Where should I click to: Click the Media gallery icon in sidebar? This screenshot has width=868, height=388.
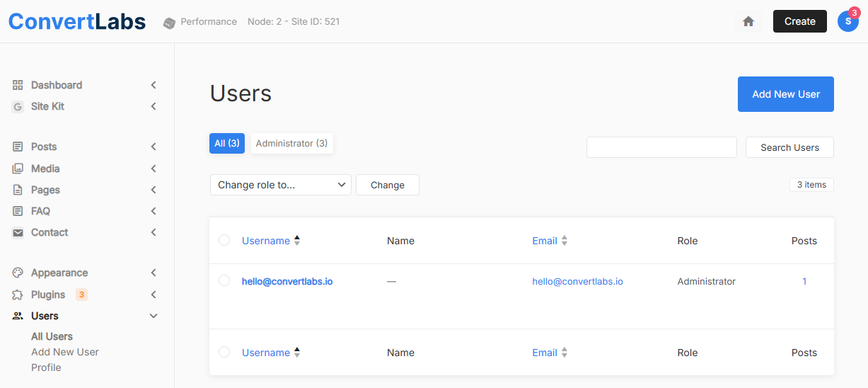[x=18, y=169]
